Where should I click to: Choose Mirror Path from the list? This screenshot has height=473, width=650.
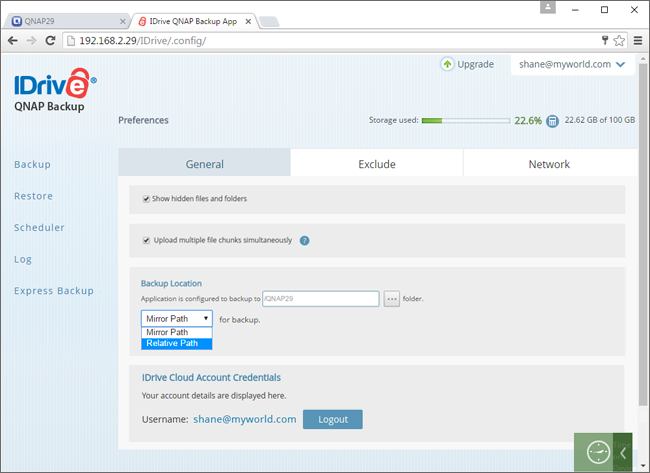click(177, 332)
